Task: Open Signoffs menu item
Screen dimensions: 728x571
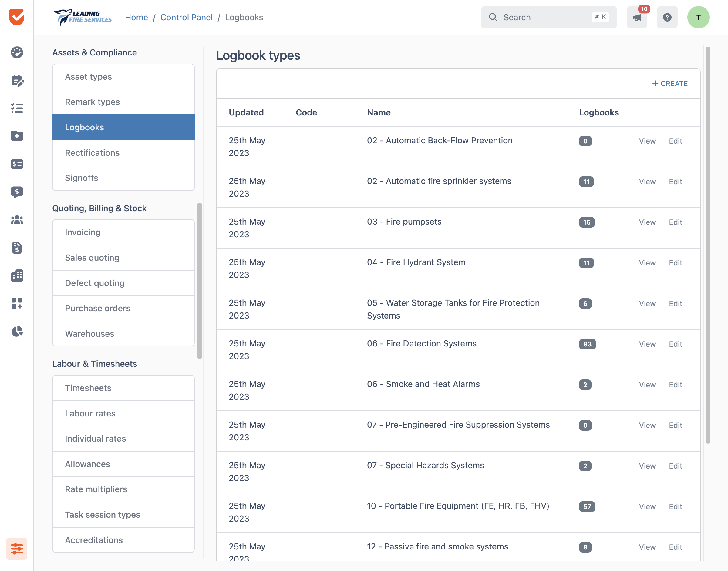Action: [123, 178]
